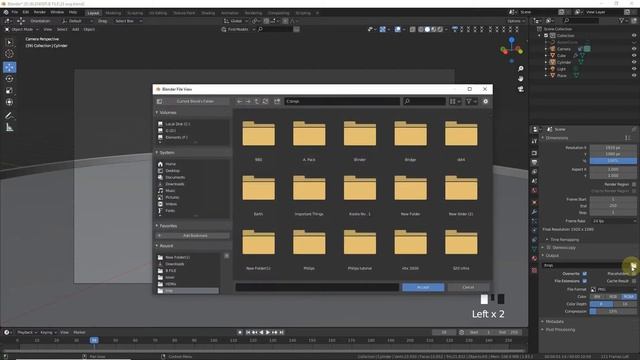Open the File Format dropdown
Image resolution: width=640 pixels, height=360 pixels.
pyautogui.click(x=613, y=289)
